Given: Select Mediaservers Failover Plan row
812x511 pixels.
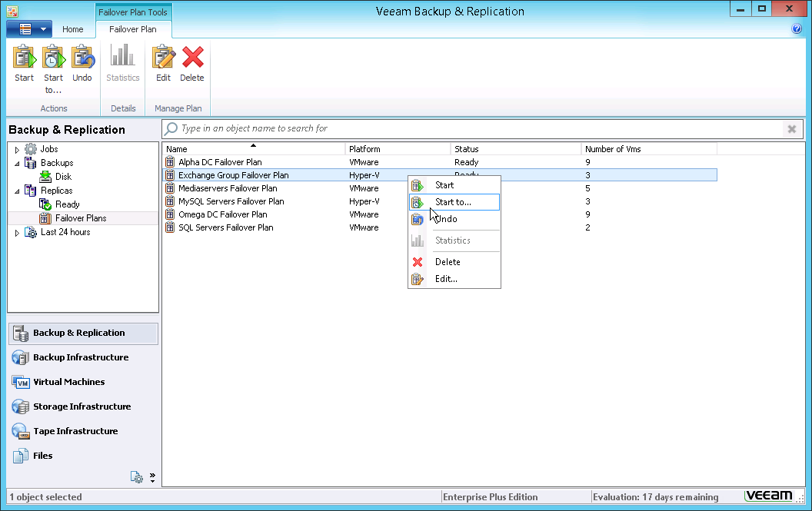Looking at the screenshot, I should pyautogui.click(x=440, y=188).
